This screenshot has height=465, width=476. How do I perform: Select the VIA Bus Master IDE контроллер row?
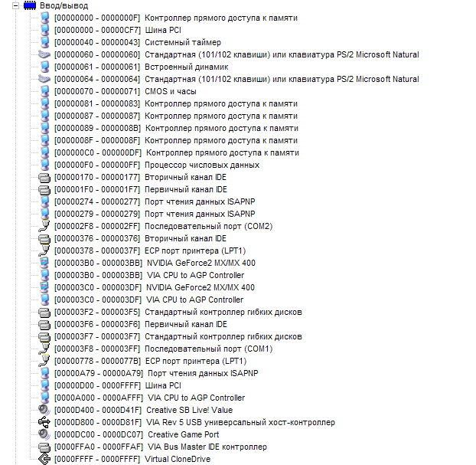pyautogui.click(x=161, y=447)
